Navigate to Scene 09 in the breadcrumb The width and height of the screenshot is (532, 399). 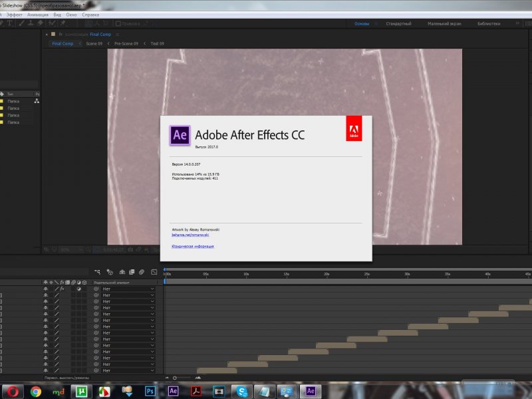(x=94, y=43)
